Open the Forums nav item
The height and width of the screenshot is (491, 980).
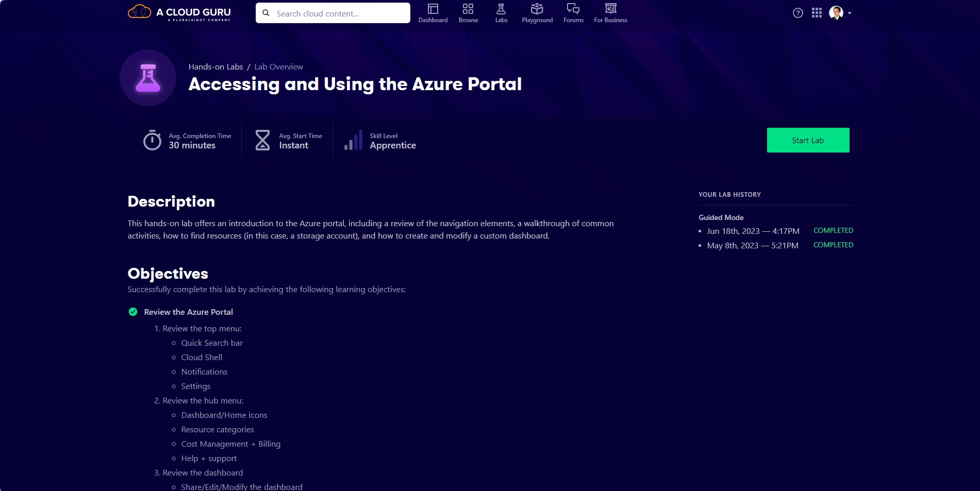[573, 13]
